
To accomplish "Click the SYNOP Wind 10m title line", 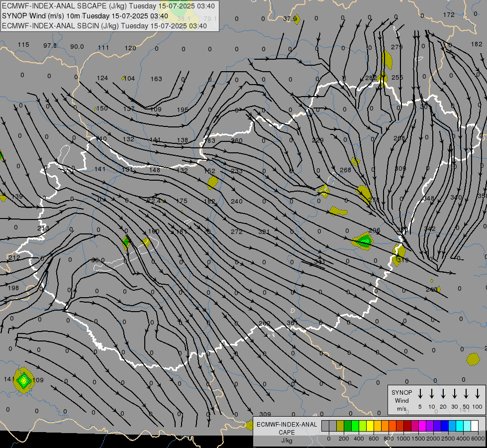I will point(85,16).
